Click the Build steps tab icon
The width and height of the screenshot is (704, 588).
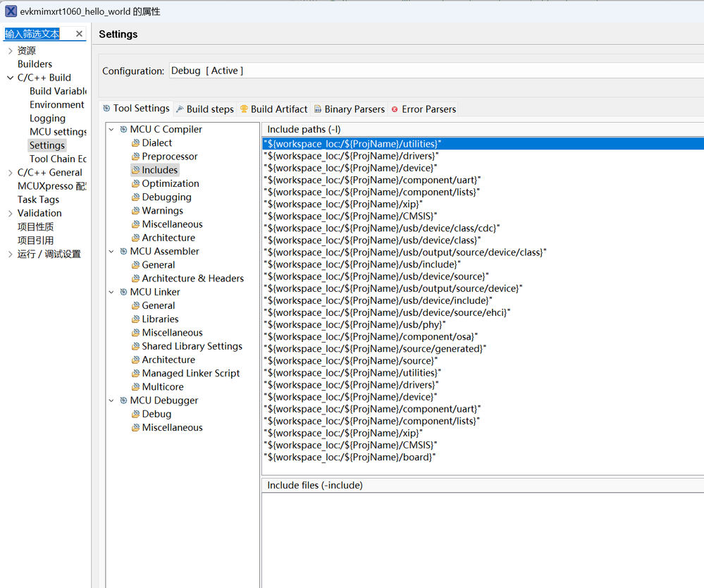pyautogui.click(x=180, y=109)
